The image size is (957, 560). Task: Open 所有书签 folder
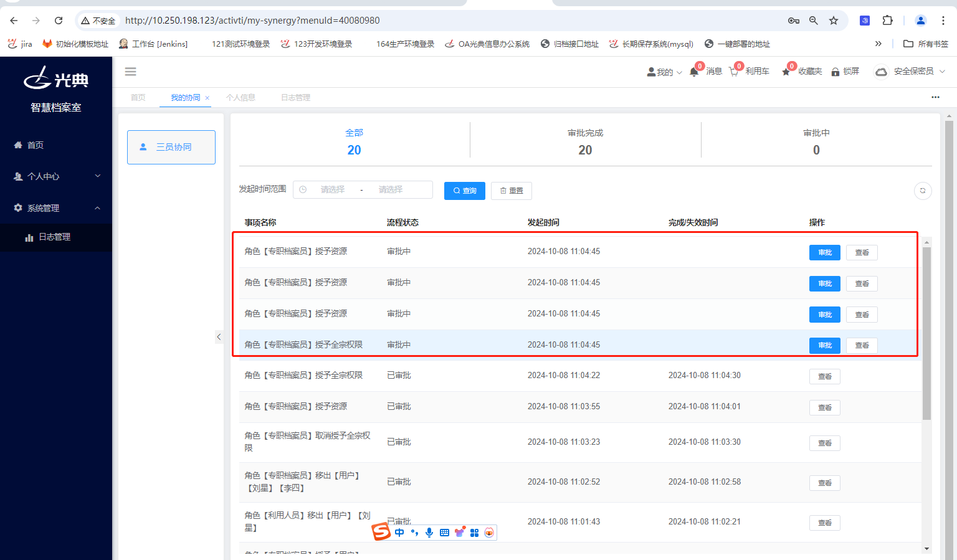click(x=926, y=44)
